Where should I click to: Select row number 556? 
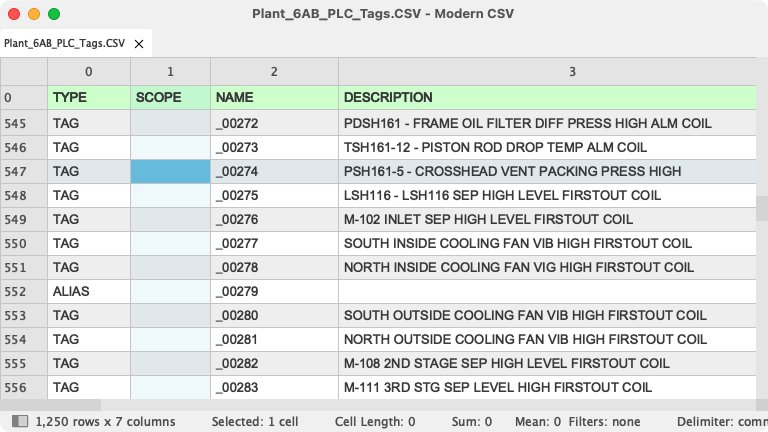click(x=24, y=387)
